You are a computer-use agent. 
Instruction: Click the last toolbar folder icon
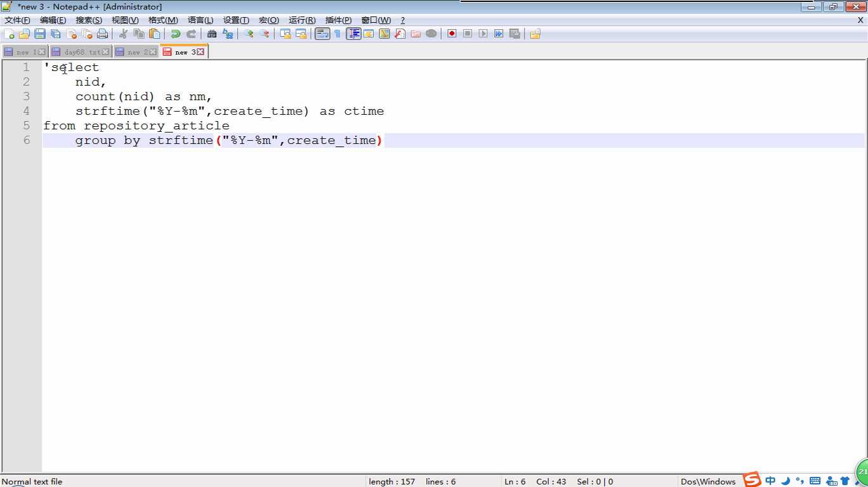pos(536,34)
